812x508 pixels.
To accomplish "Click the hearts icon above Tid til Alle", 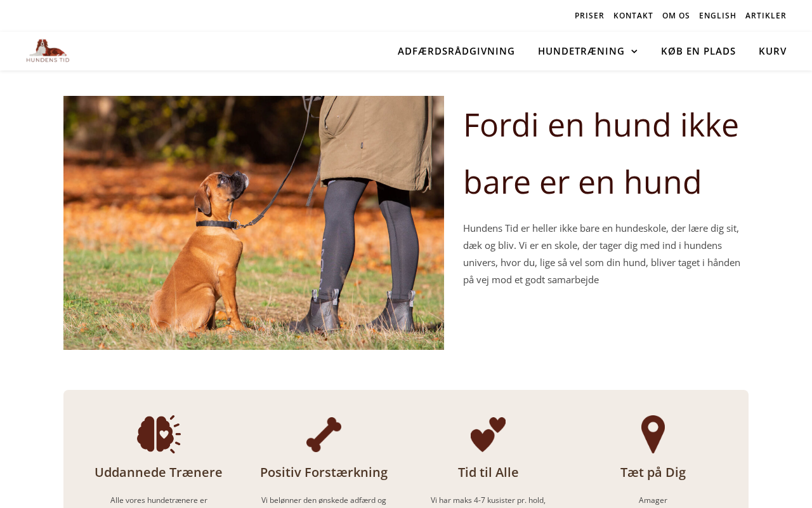I will tap(488, 434).
